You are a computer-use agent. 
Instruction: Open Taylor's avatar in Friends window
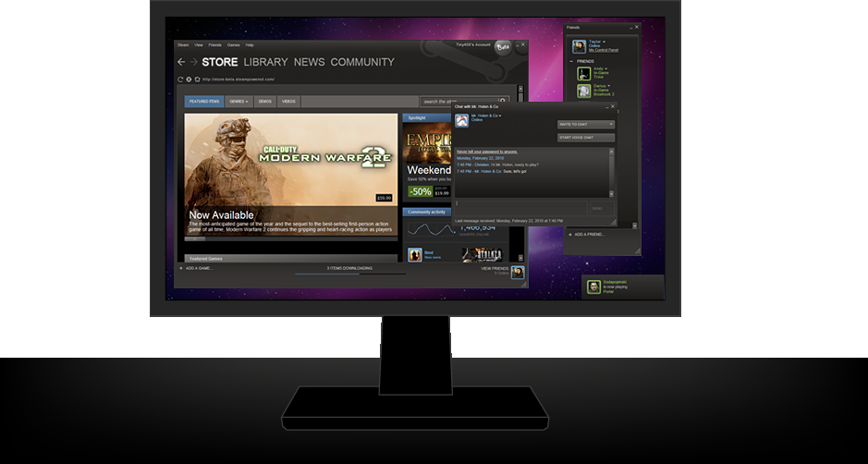pyautogui.click(x=579, y=46)
